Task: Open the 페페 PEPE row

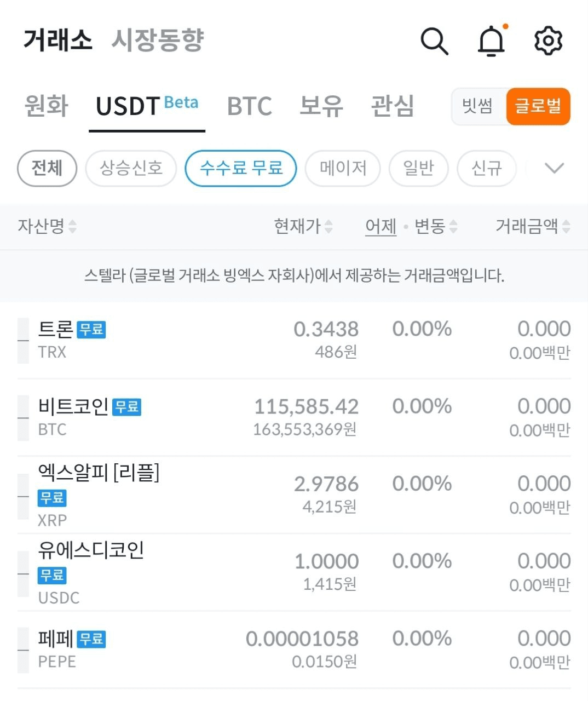Action: tap(294, 650)
